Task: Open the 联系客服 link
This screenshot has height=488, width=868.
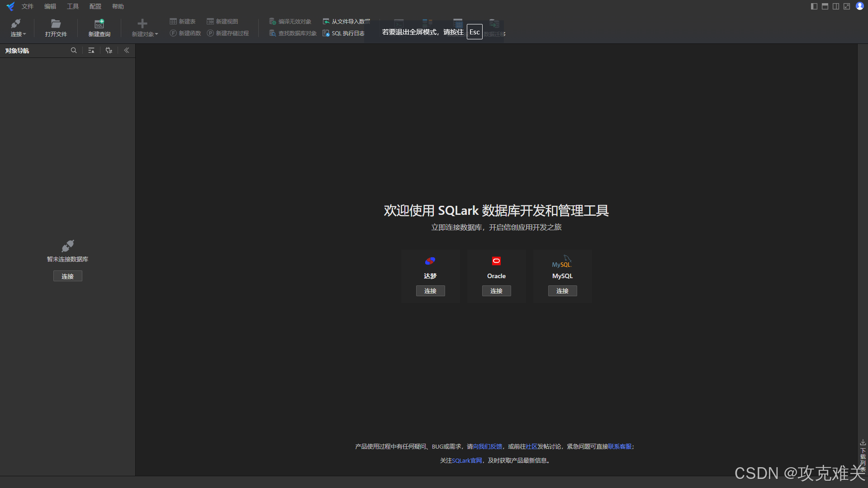Action: [620, 446]
